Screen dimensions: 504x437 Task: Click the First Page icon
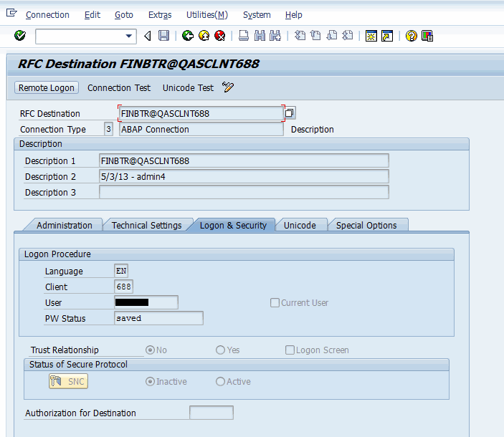pyautogui.click(x=300, y=36)
